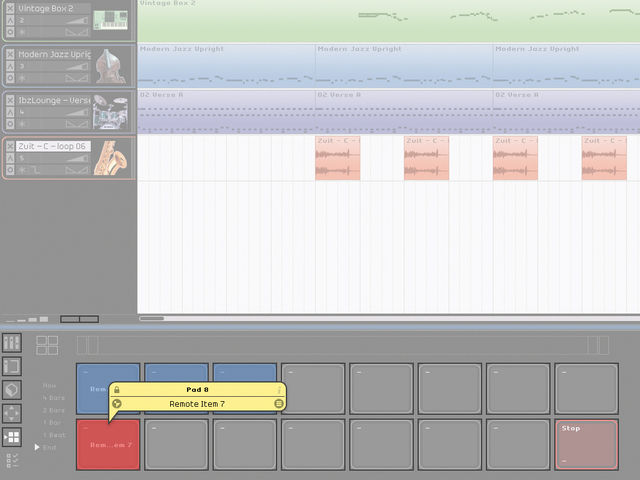Arm record on Zuit C loop 06 track
Screen dimensions: 640x480
coord(10,169)
